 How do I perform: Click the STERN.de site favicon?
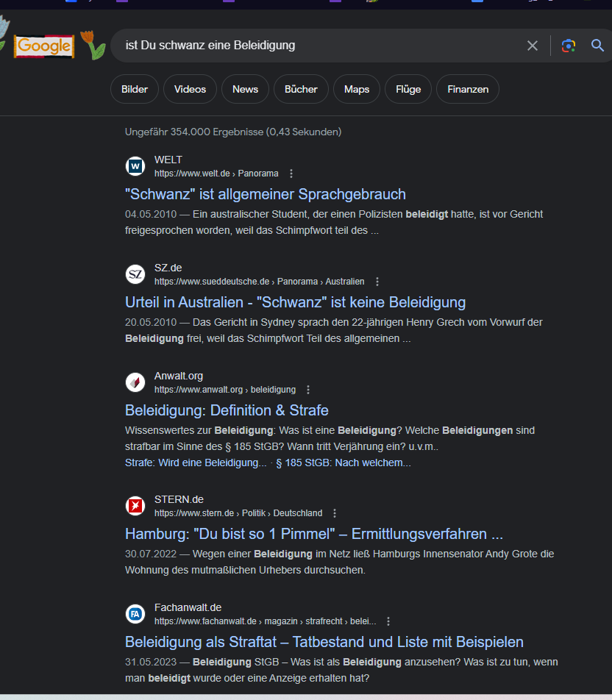click(135, 506)
